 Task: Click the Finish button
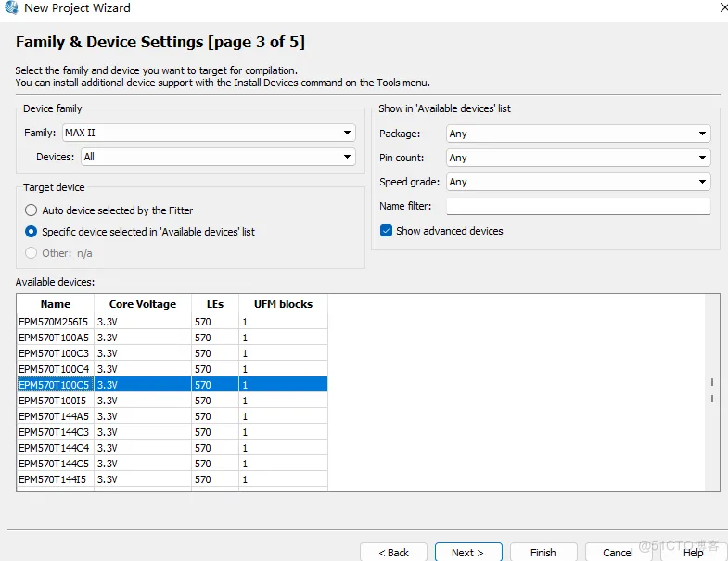click(x=543, y=552)
